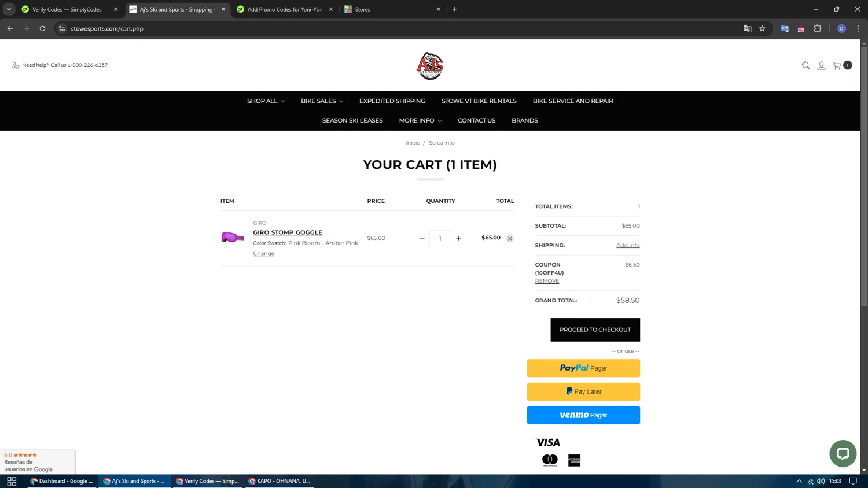Open BIKE SERVICE AND REPAIR page
The height and width of the screenshot is (488, 868).
tap(573, 101)
